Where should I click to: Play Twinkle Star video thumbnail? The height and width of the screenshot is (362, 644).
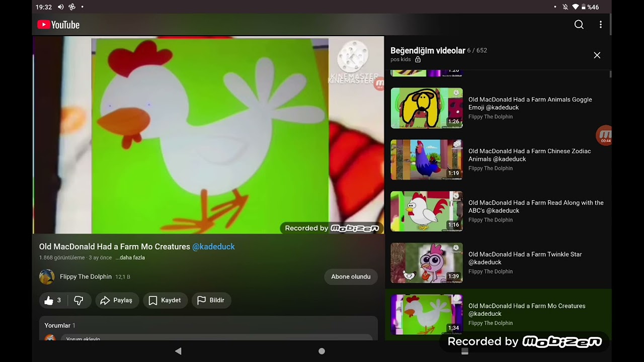(427, 263)
